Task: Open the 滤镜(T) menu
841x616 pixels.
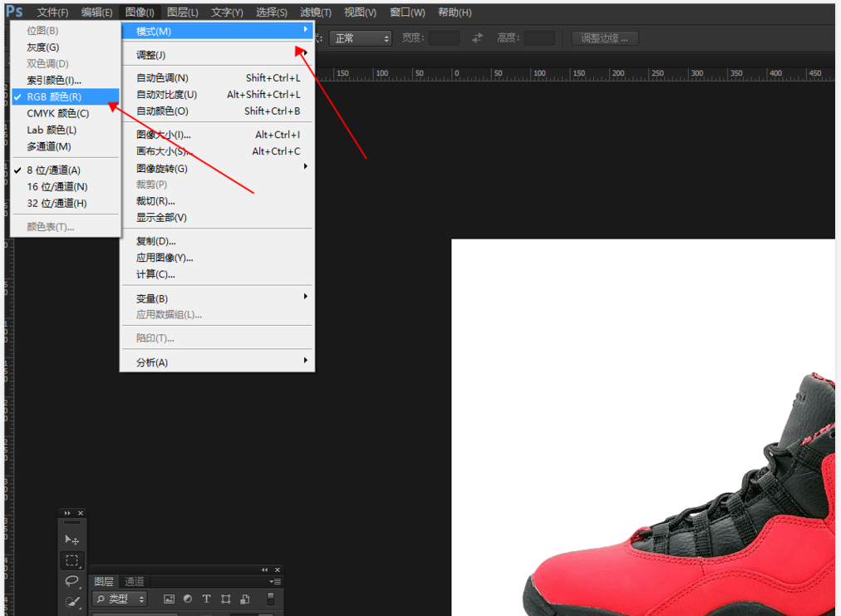Action: coord(315,12)
